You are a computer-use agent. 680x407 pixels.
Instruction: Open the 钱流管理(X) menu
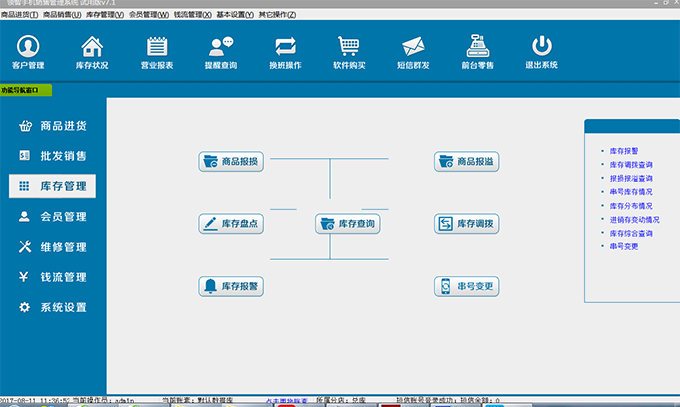point(193,15)
